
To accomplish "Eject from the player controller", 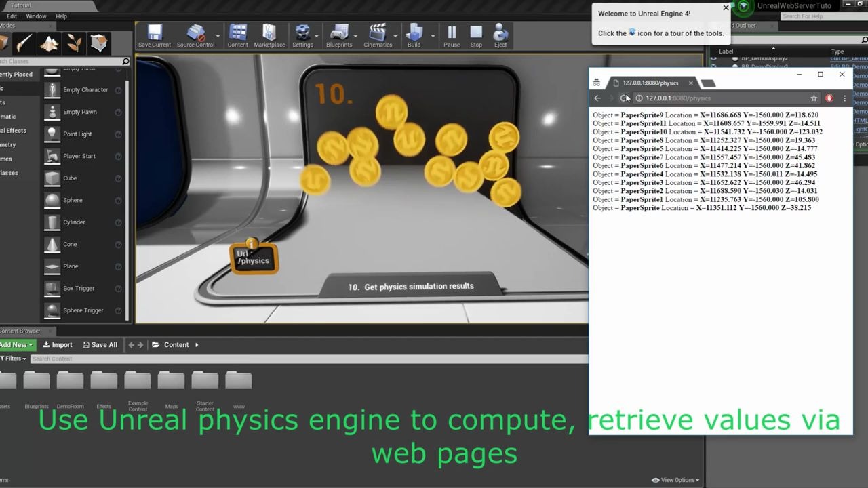I will point(500,36).
